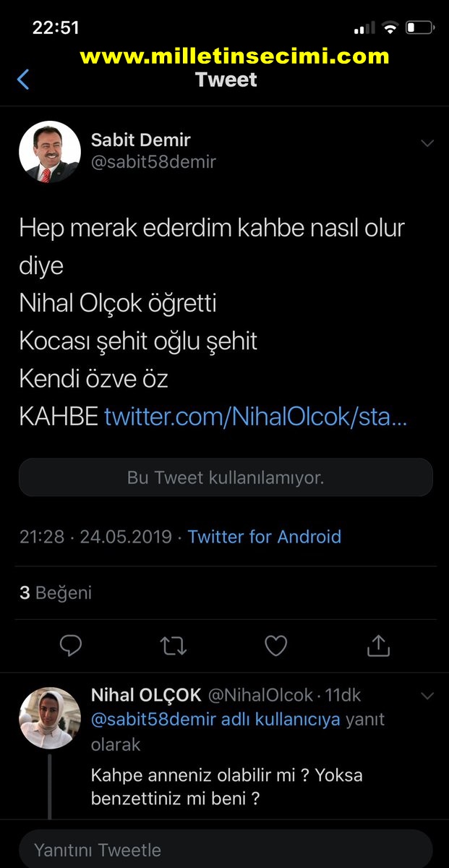Tap the Nihal OLÇOK display name

coord(146,695)
